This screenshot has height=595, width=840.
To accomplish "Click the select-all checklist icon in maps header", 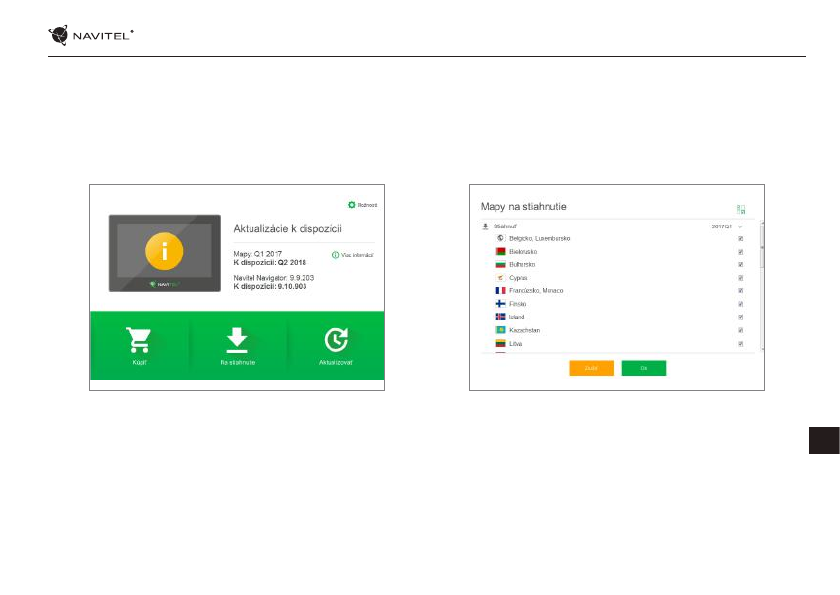I will coord(741,209).
